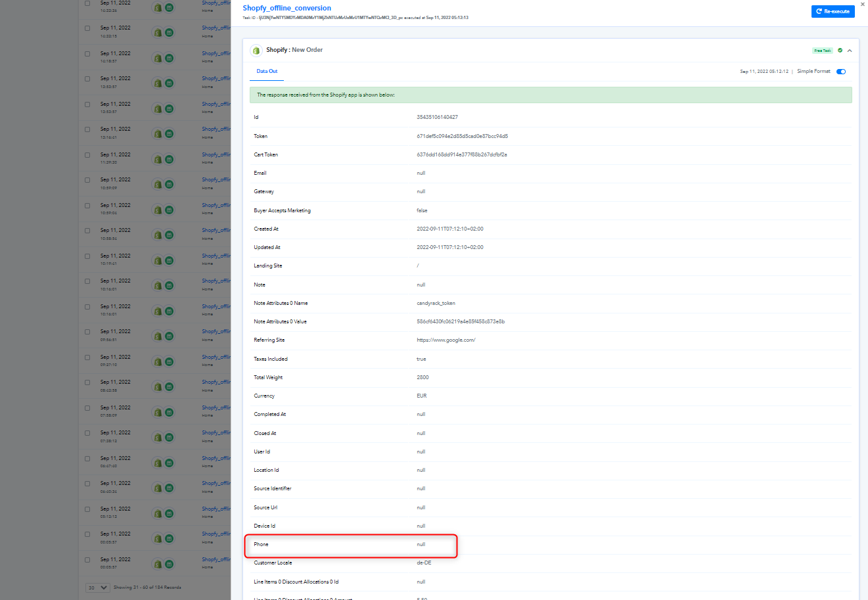Screen dimensions: 868x600
Task: Click the Token value starting with 671def
Action: click(x=462, y=136)
